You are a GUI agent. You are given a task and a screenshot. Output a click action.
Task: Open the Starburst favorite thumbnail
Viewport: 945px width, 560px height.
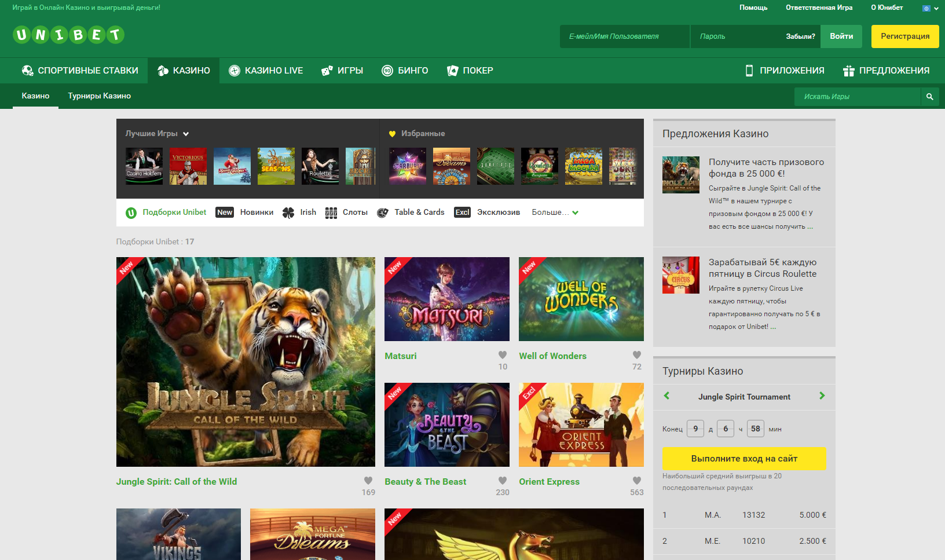pyautogui.click(x=408, y=166)
